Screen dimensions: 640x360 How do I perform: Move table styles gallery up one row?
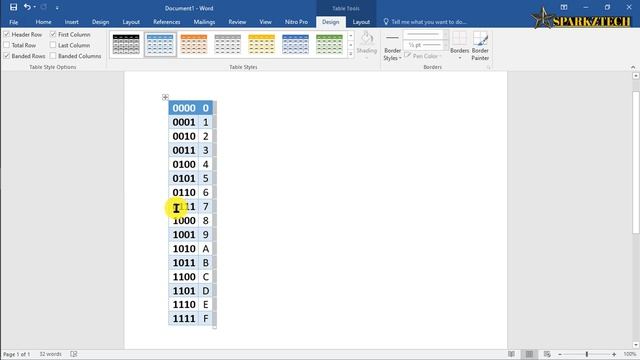pos(351,36)
